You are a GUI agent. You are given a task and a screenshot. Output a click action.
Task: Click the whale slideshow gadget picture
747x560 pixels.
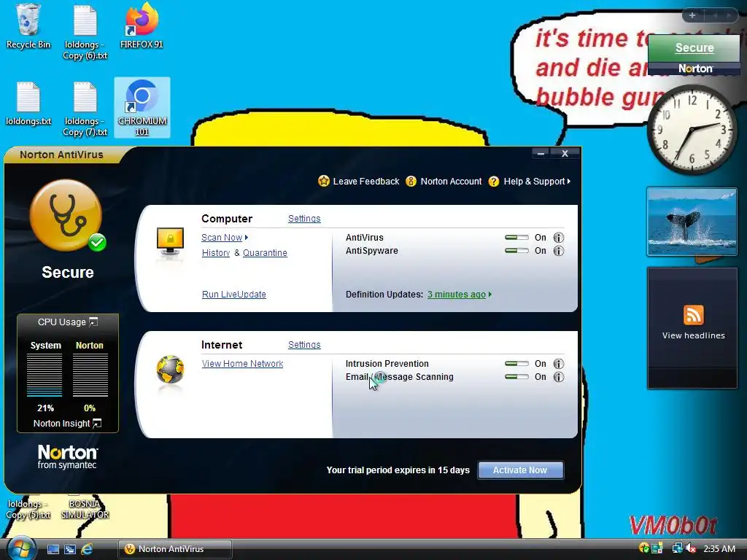click(692, 222)
